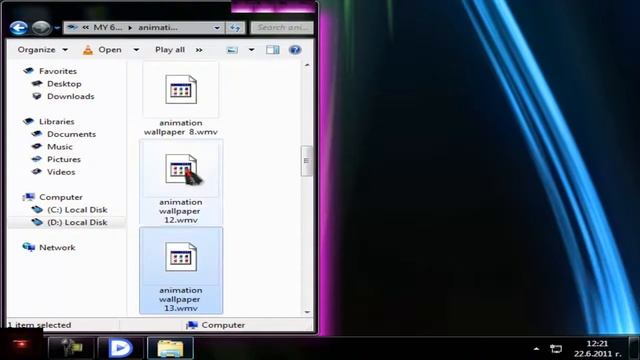Click Play all in the toolbar

[170, 50]
